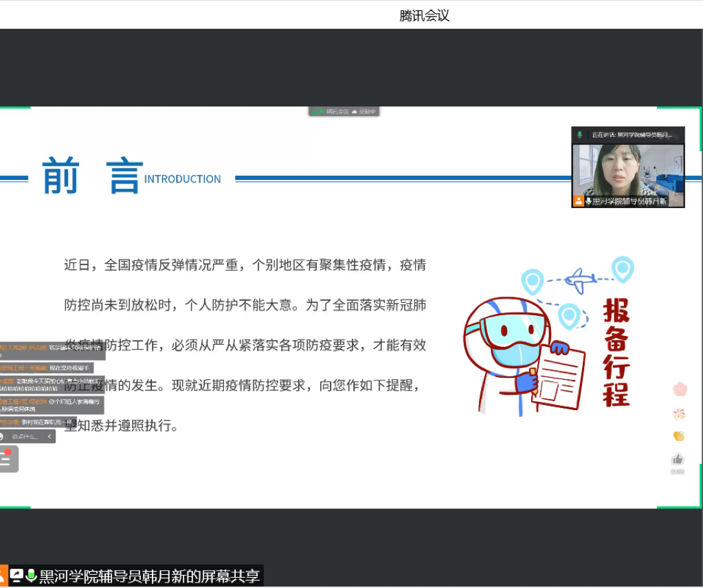Click the orange host icon on video thumbnail

click(x=579, y=201)
